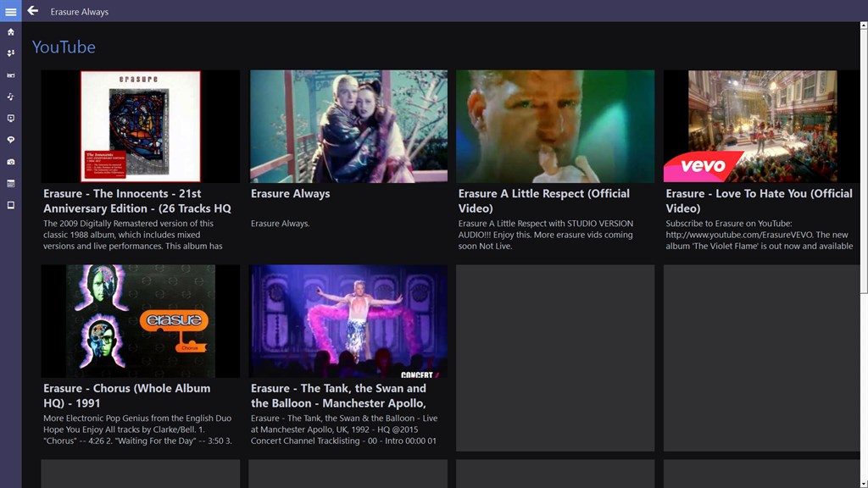
Task: Select 'More Electronic Pop Genius' description text
Action: 137,430
